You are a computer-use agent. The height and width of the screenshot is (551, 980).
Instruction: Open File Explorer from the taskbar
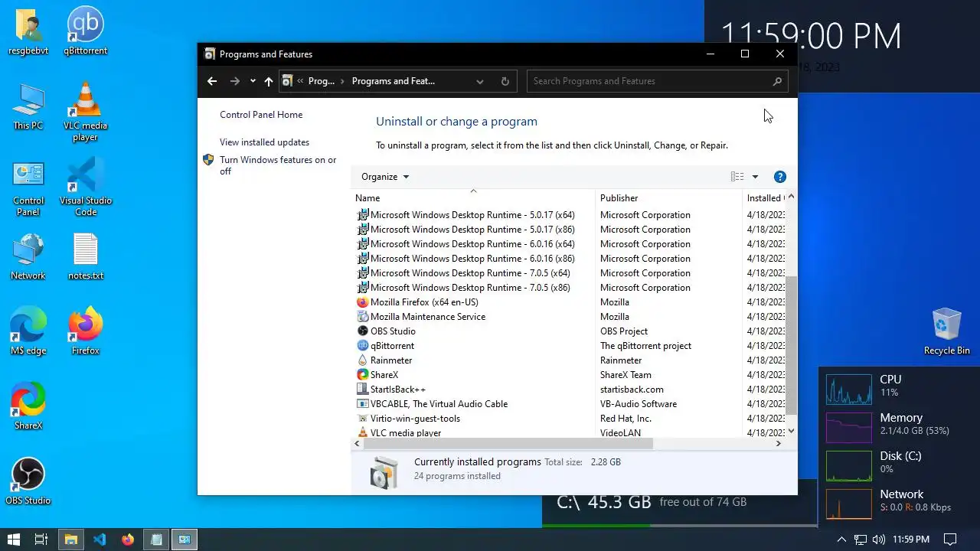(x=70, y=540)
